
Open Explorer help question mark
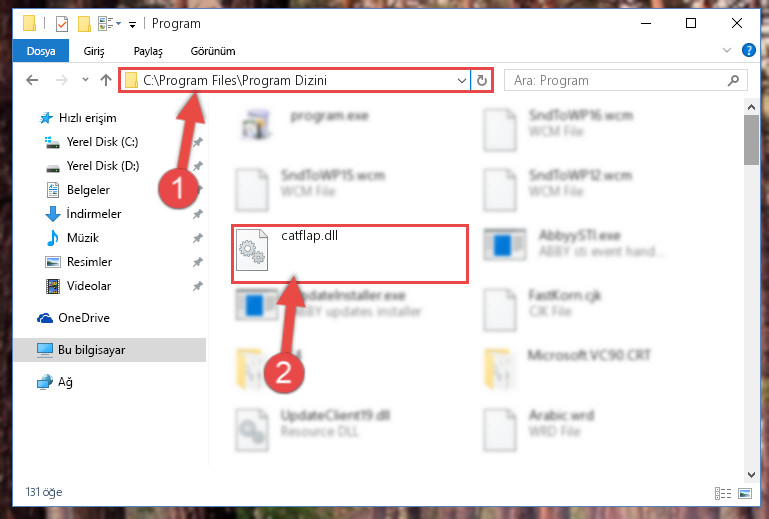(748, 50)
